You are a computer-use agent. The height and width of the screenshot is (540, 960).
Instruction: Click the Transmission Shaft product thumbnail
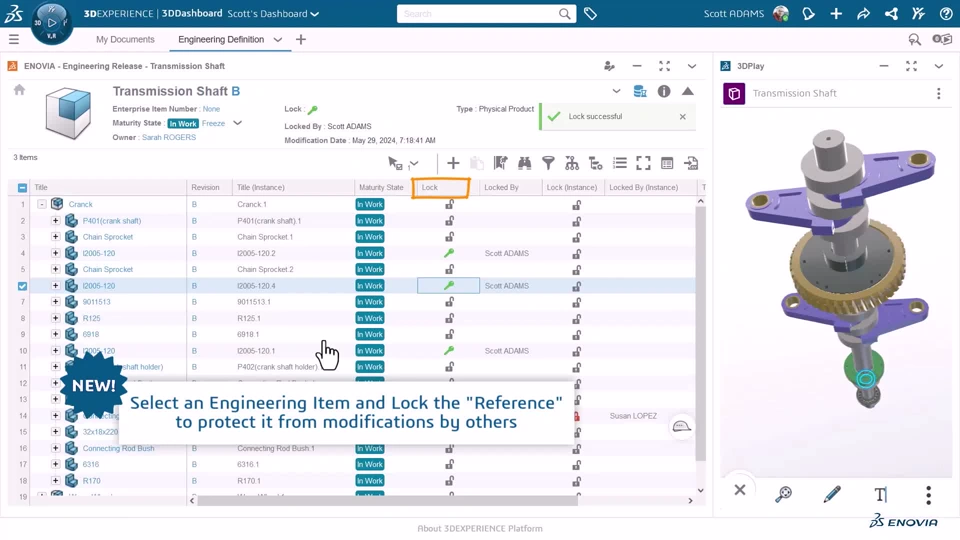coord(69,113)
